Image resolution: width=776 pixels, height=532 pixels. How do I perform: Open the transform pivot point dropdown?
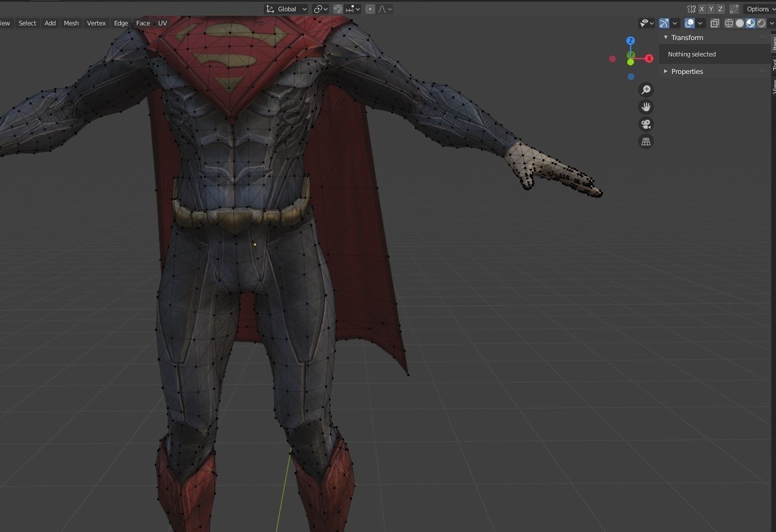[321, 9]
